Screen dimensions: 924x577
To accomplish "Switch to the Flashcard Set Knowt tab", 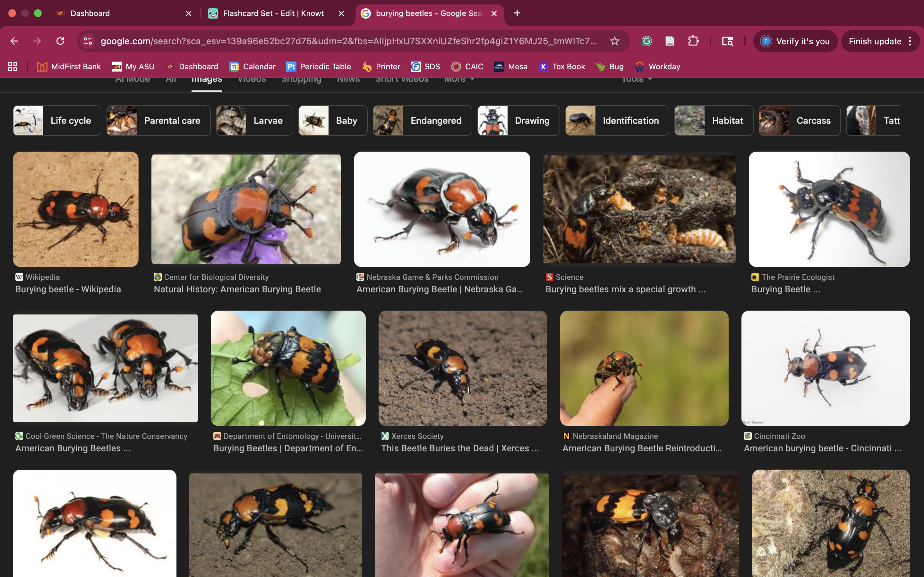I will click(x=273, y=13).
